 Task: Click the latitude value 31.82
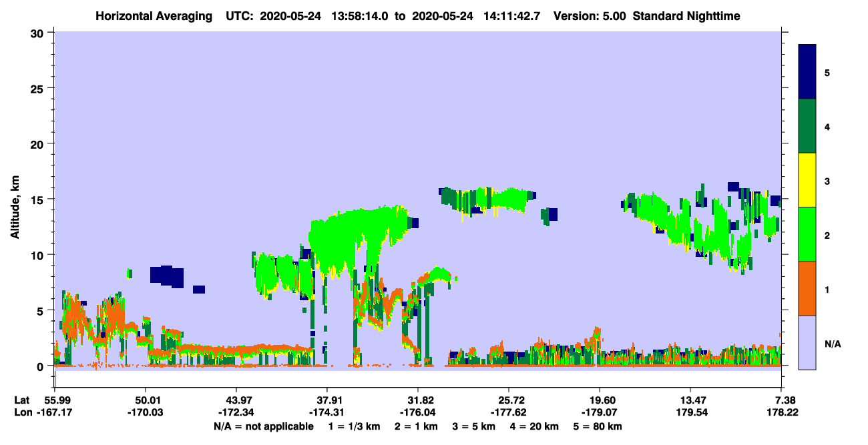[418, 400]
